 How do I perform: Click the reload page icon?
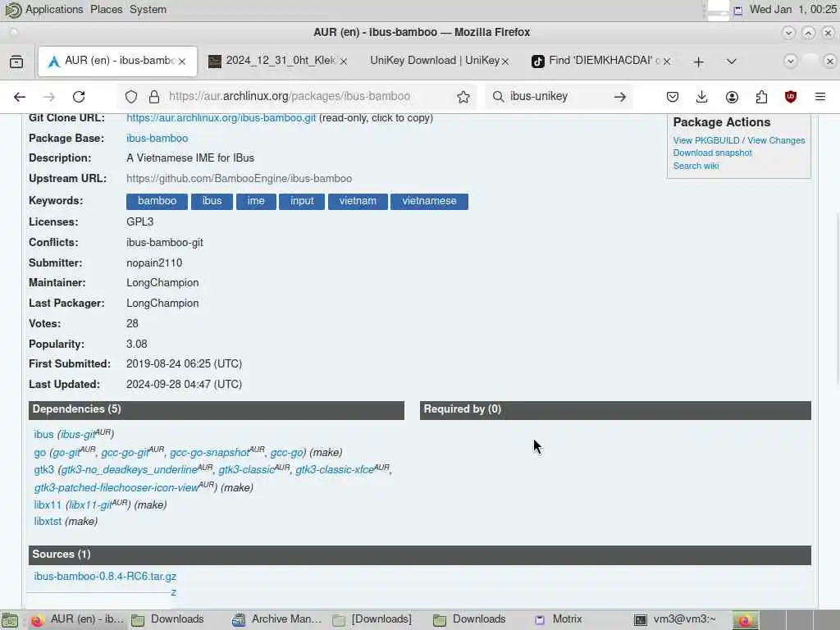click(x=79, y=97)
